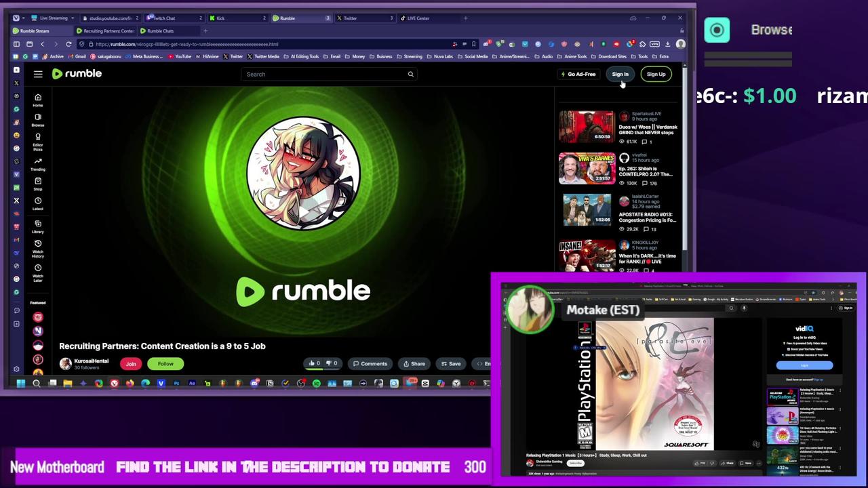The width and height of the screenshot is (868, 488).
Task: Switch to Recruiting Partners sub-tab
Action: pyautogui.click(x=105, y=31)
